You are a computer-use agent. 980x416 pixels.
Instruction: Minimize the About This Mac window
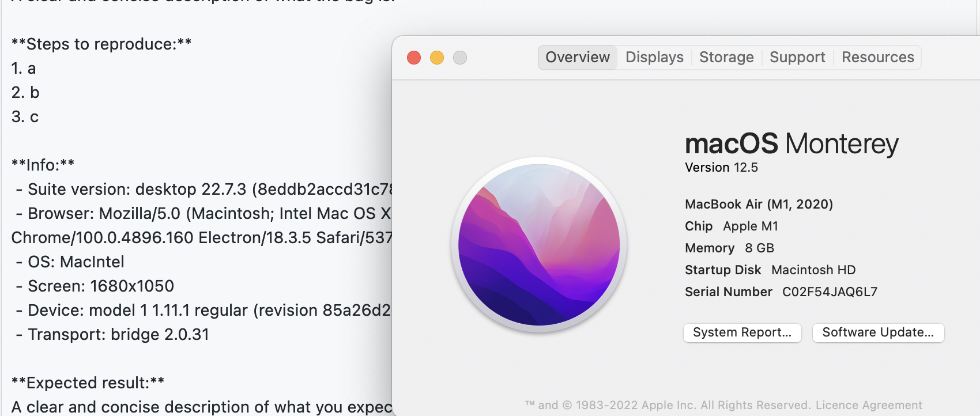tap(437, 58)
